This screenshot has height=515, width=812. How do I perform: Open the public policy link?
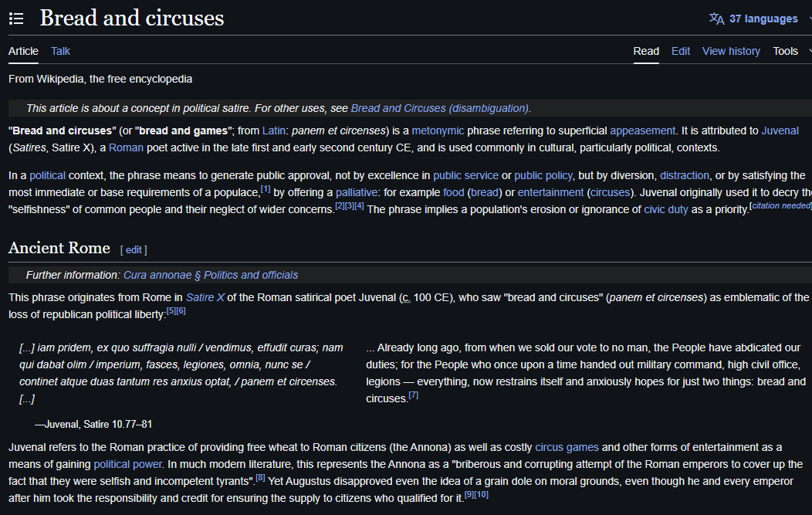point(543,175)
